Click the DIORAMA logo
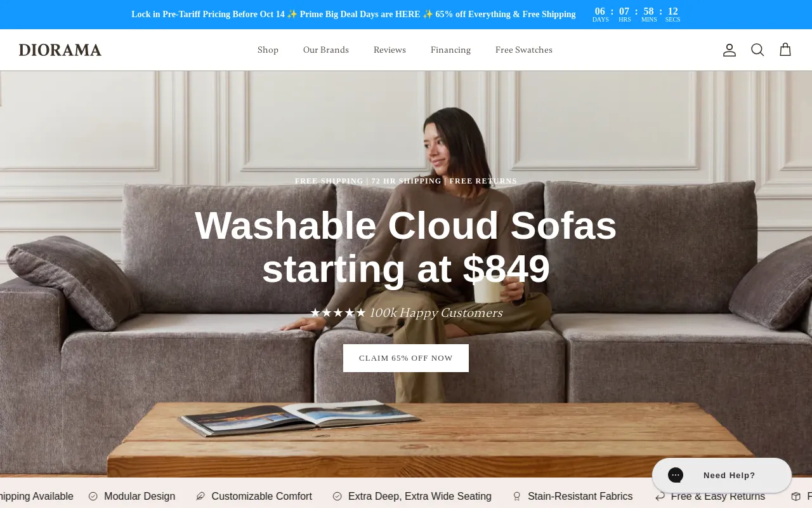 pyautogui.click(x=60, y=50)
